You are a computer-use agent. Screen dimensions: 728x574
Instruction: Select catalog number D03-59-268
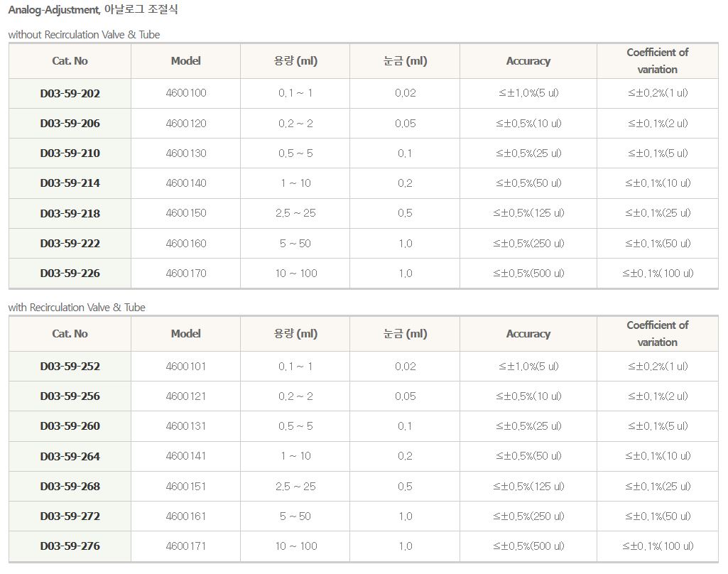[x=70, y=487]
